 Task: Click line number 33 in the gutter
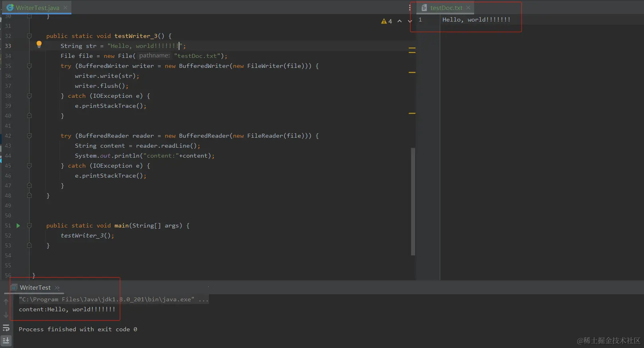click(x=8, y=46)
